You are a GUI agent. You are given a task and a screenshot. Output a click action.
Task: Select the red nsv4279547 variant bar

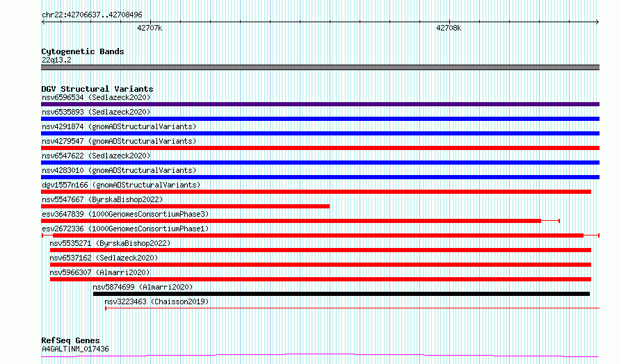click(320, 148)
